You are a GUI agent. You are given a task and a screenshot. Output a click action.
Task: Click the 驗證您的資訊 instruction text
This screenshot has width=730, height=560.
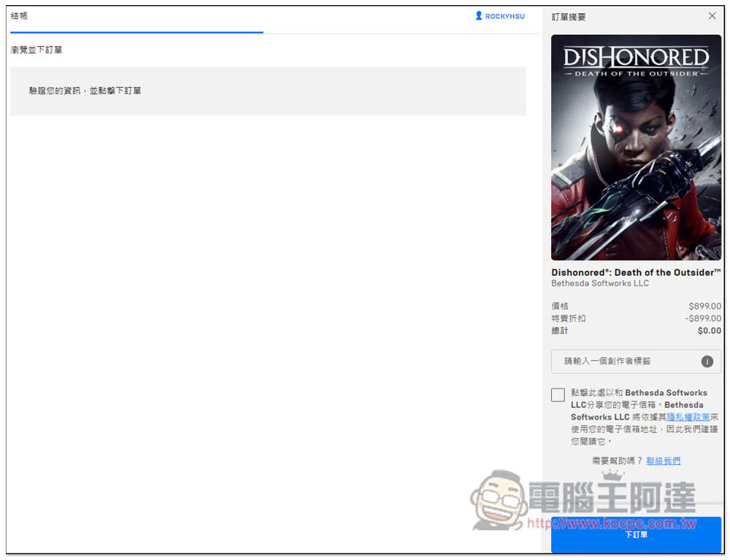pyautogui.click(x=85, y=91)
